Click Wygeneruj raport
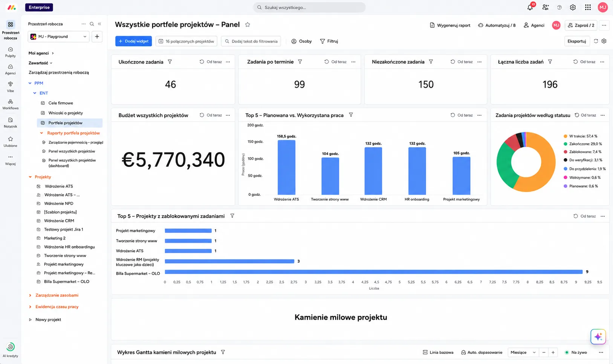 click(450, 25)
